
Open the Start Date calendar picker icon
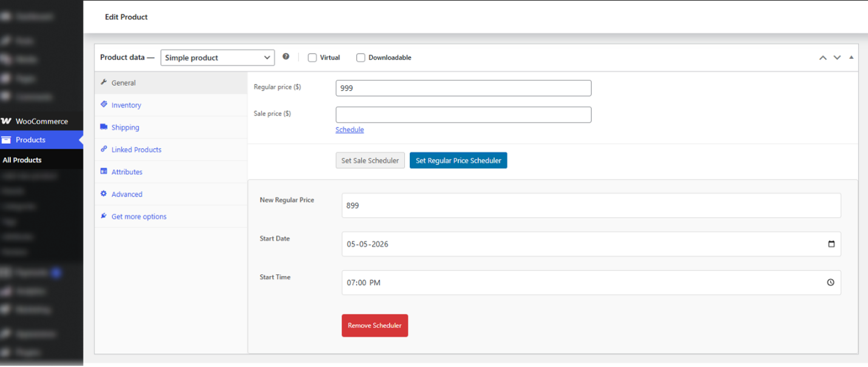[831, 244]
